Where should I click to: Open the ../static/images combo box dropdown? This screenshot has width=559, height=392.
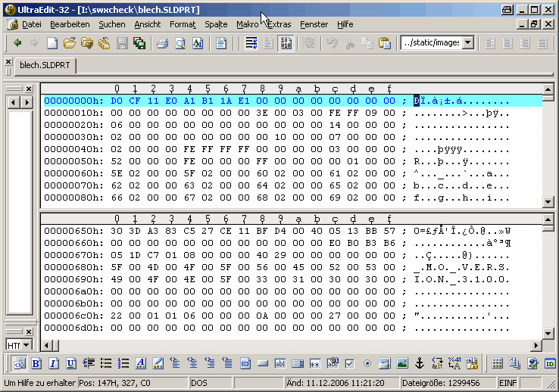(468, 43)
